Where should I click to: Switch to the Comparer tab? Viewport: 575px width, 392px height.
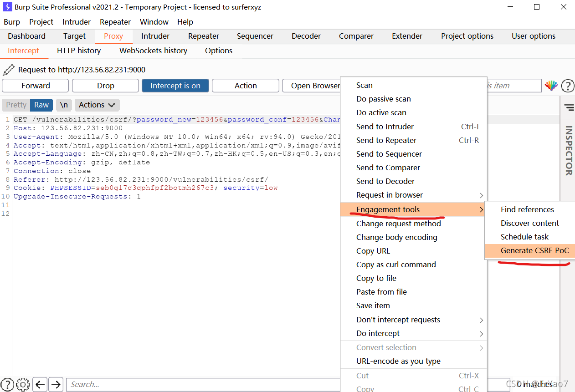click(x=356, y=36)
